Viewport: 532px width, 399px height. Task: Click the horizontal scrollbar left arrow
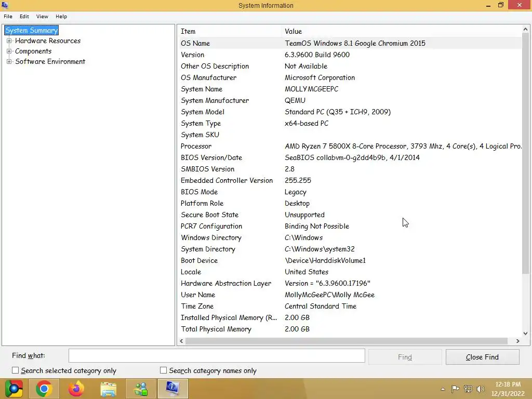pos(181,341)
